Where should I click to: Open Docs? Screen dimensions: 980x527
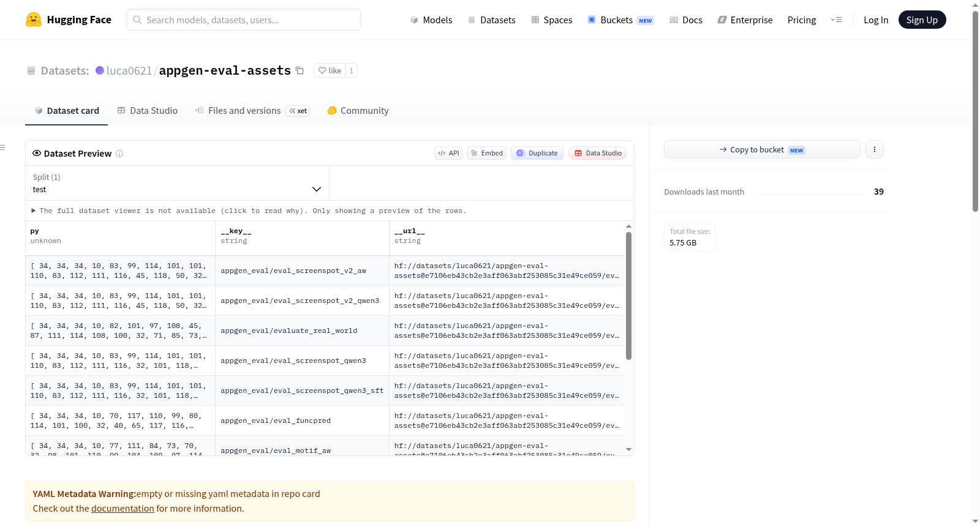click(686, 20)
